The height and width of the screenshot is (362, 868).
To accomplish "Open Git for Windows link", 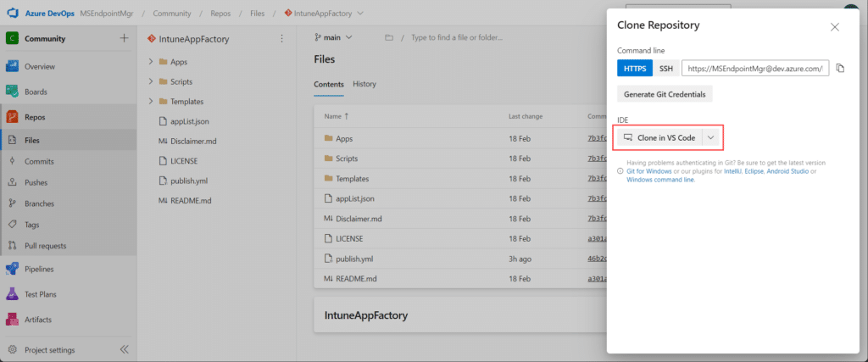I will click(x=648, y=171).
